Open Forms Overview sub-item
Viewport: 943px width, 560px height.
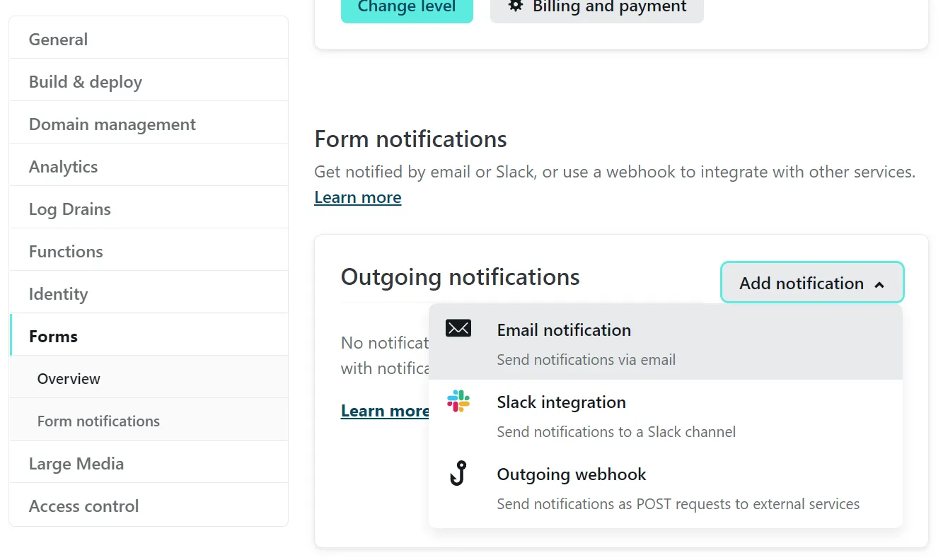tap(149, 379)
